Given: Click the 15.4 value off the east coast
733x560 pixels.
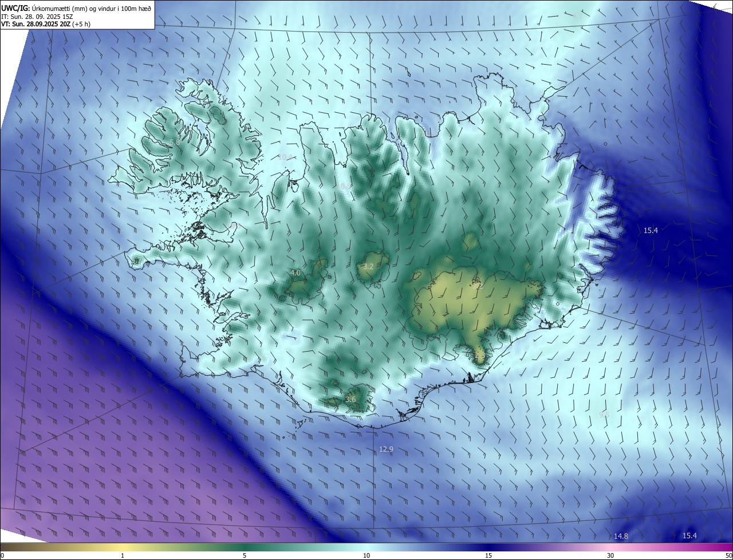Looking at the screenshot, I should pyautogui.click(x=651, y=230).
